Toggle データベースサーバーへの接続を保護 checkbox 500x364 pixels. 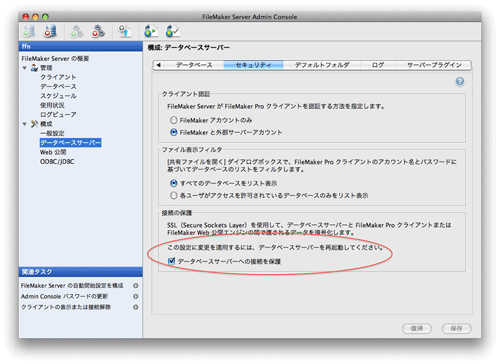point(172,261)
